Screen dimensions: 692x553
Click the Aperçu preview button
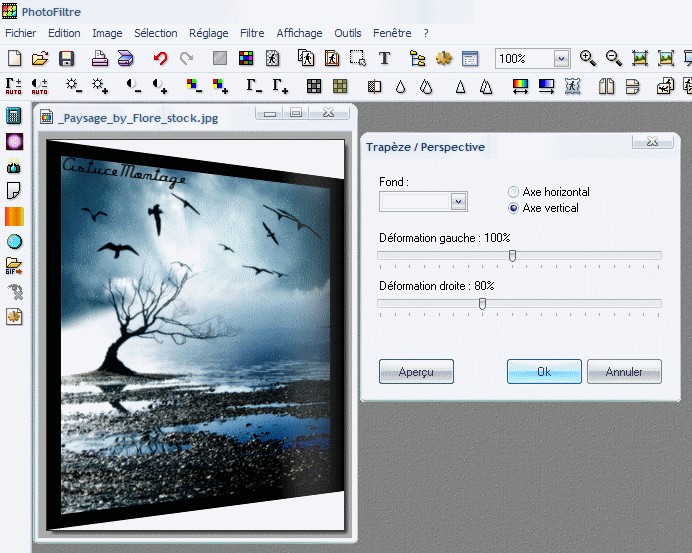point(416,372)
